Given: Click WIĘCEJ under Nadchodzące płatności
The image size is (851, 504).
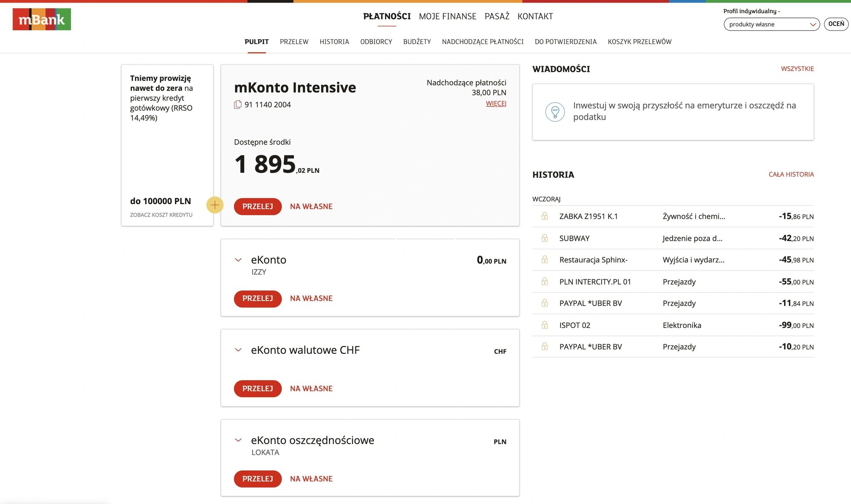Looking at the screenshot, I should [x=496, y=103].
